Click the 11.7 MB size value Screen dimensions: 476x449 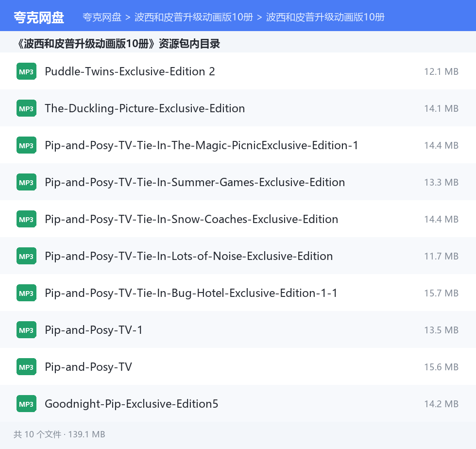click(x=441, y=256)
